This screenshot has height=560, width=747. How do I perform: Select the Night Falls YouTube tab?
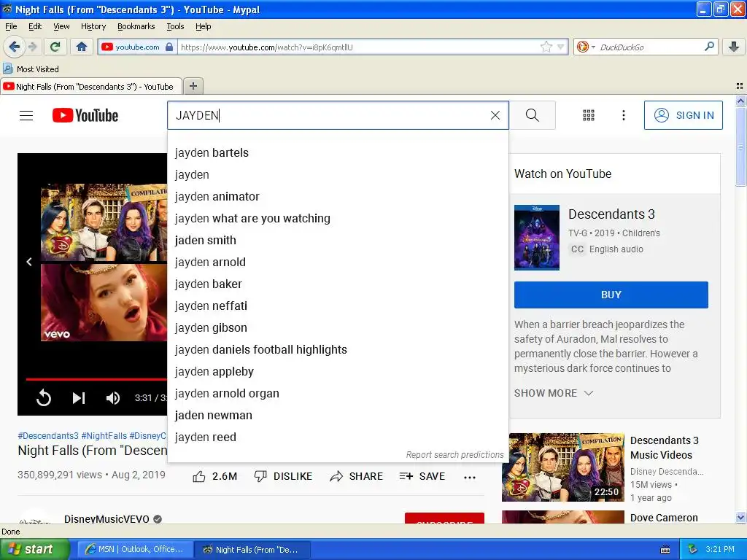point(91,86)
